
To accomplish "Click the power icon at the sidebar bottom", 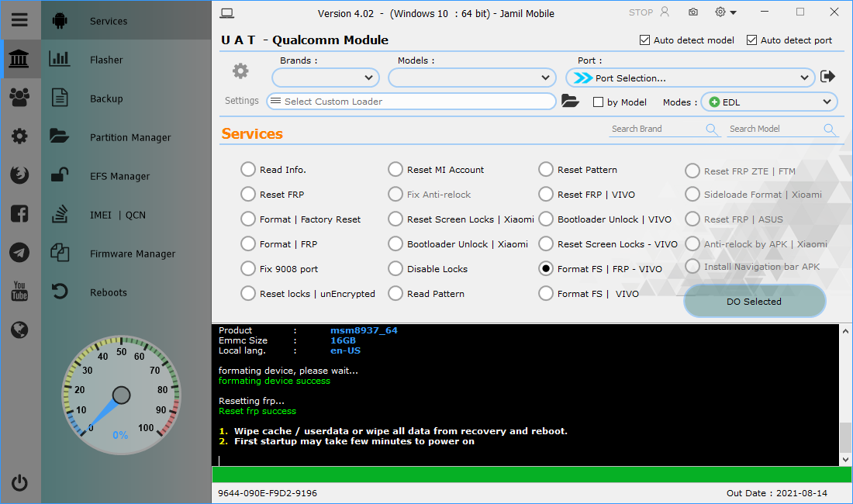I will click(19, 482).
